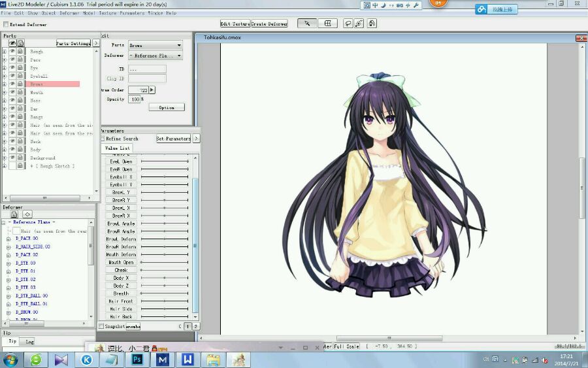Adjust the Breath slider
The height and width of the screenshot is (368, 588).
pos(165,293)
